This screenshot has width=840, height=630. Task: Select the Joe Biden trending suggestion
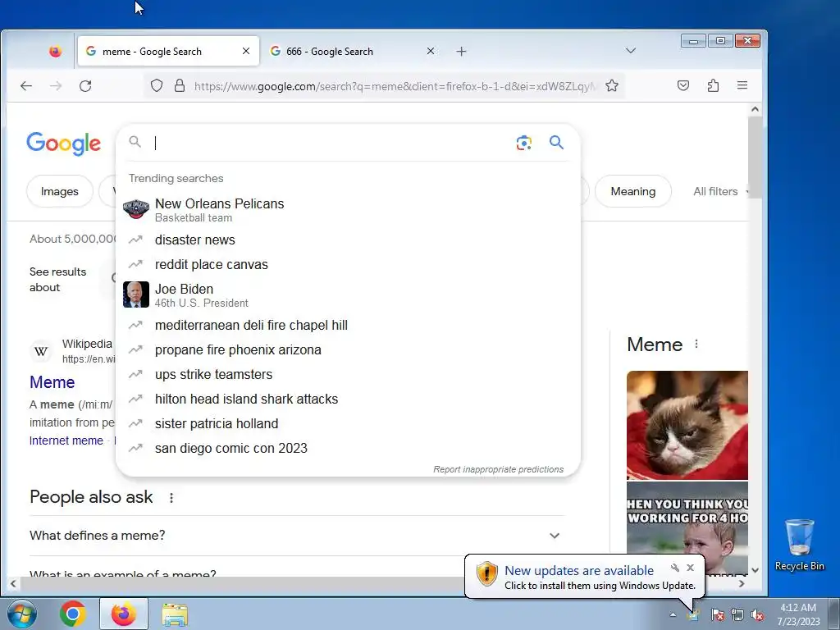(x=348, y=294)
